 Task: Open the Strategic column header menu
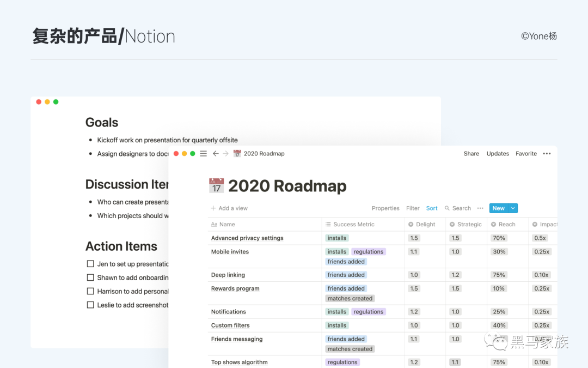[466, 224]
